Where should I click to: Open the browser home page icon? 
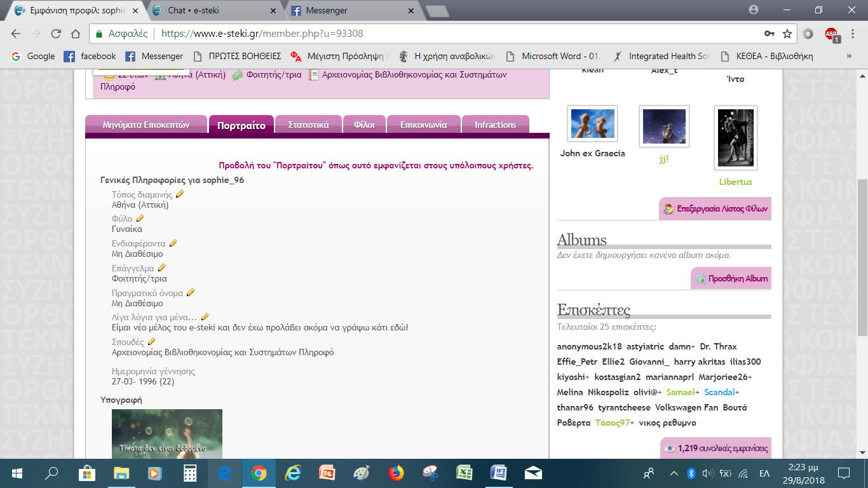coord(76,34)
